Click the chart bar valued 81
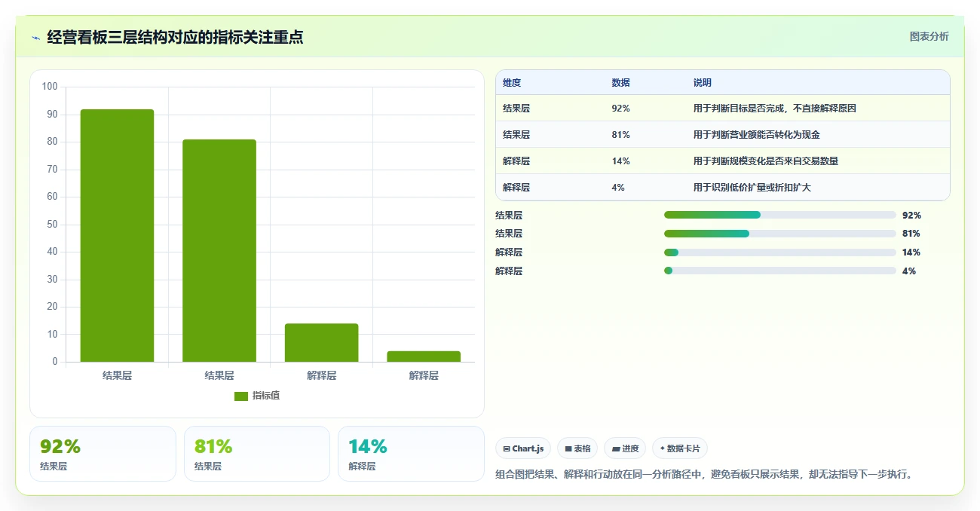 (219, 251)
